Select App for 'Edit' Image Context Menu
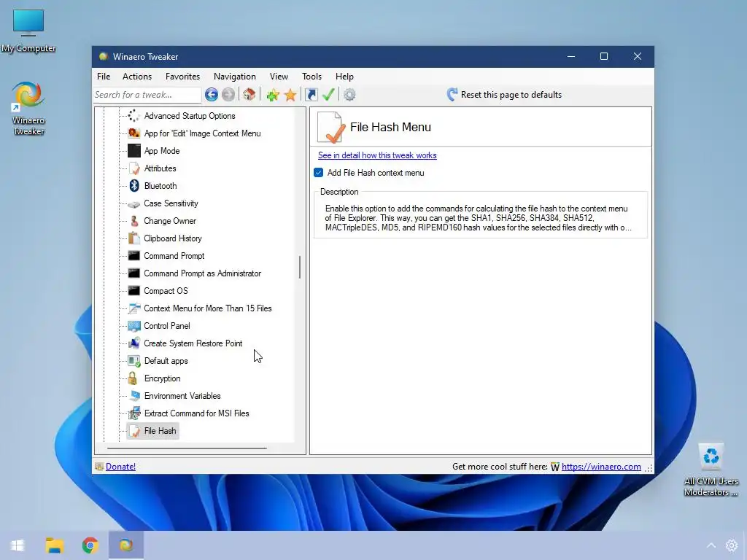The image size is (747, 560). pyautogui.click(x=203, y=133)
